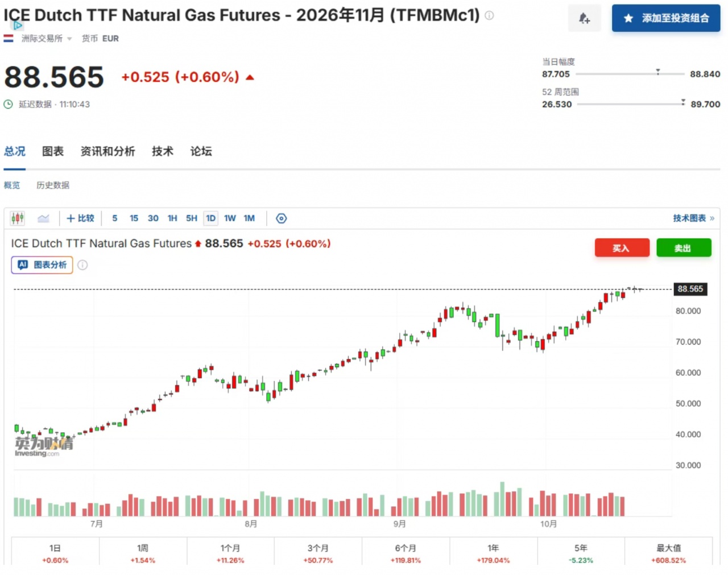Click the green 卖出 sell button
The height and width of the screenshot is (575, 728).
tap(684, 248)
